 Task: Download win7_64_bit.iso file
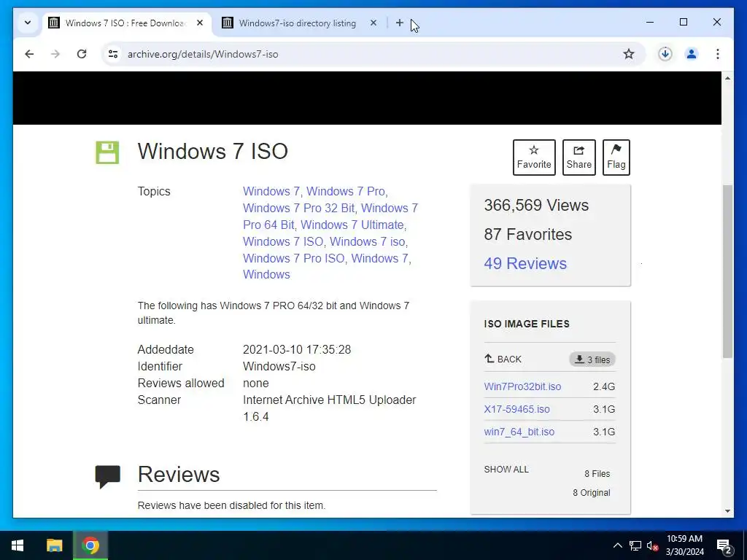point(519,432)
